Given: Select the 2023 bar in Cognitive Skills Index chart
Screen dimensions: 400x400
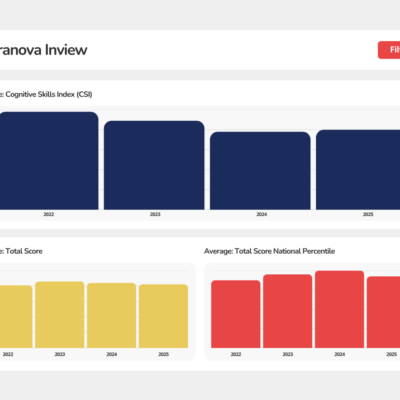Looking at the screenshot, I should point(154,165).
